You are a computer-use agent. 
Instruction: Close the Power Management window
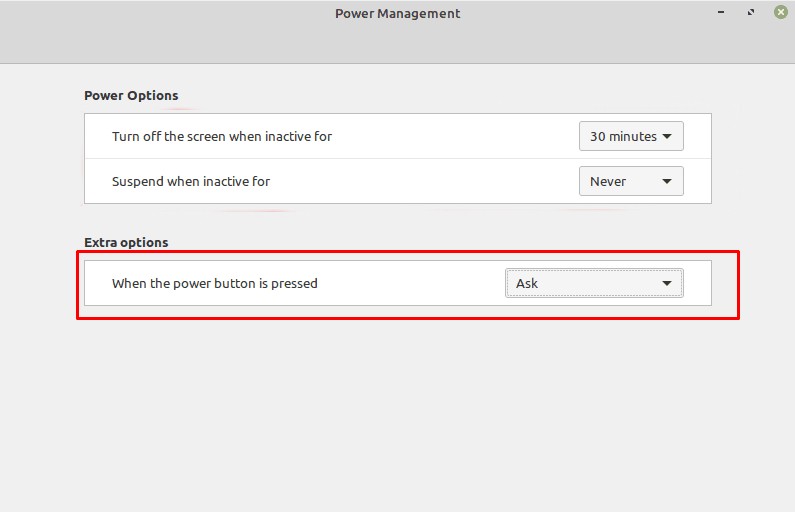780,13
